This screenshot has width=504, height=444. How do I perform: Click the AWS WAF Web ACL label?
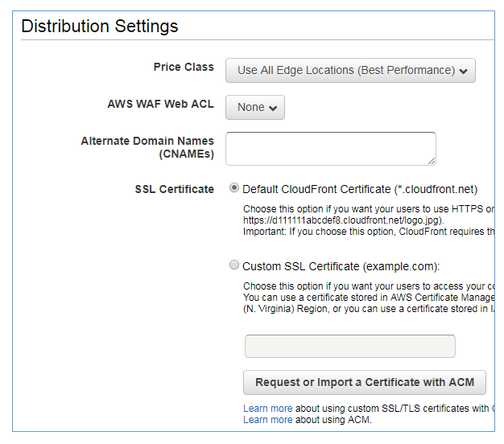[x=160, y=104]
